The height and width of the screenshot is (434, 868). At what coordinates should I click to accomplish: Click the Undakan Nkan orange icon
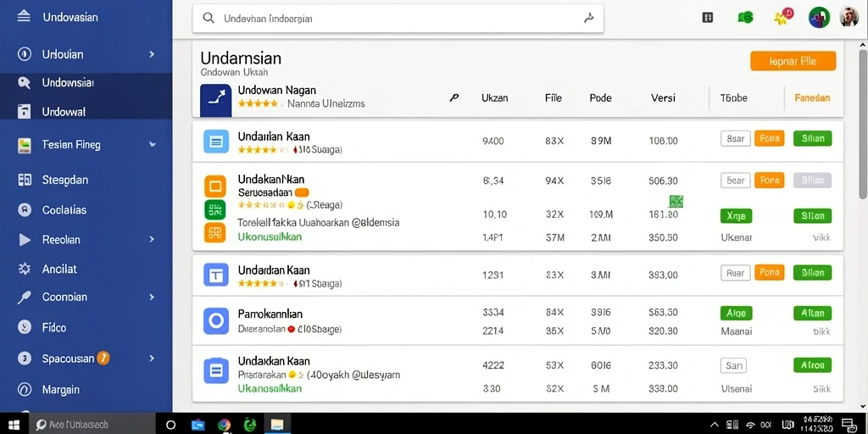pos(215,186)
